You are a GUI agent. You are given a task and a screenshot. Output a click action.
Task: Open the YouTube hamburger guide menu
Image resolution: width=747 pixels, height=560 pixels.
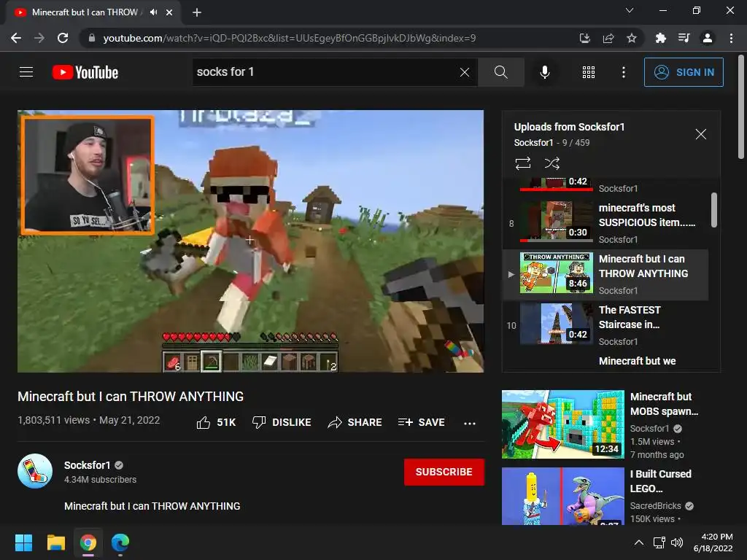click(x=26, y=72)
